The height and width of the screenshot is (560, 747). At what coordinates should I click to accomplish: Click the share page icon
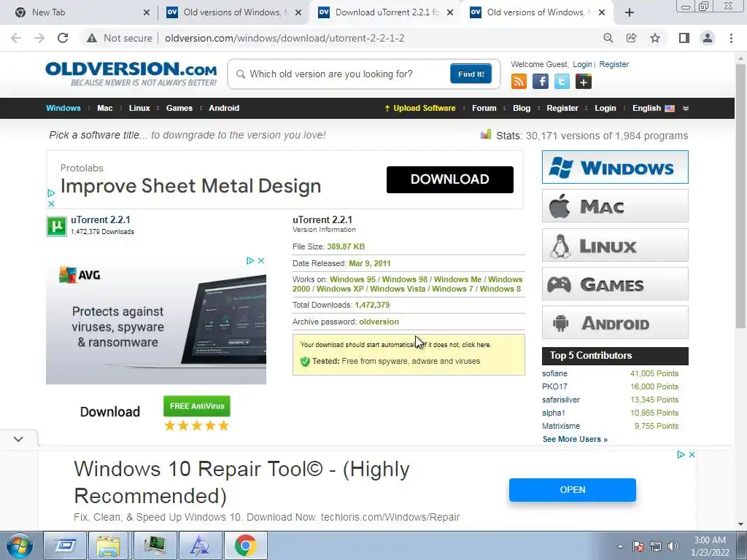(x=631, y=38)
